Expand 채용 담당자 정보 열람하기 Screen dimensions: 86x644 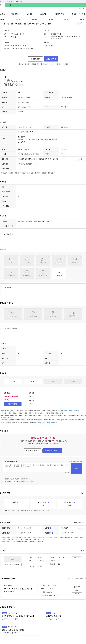coord(52,450)
